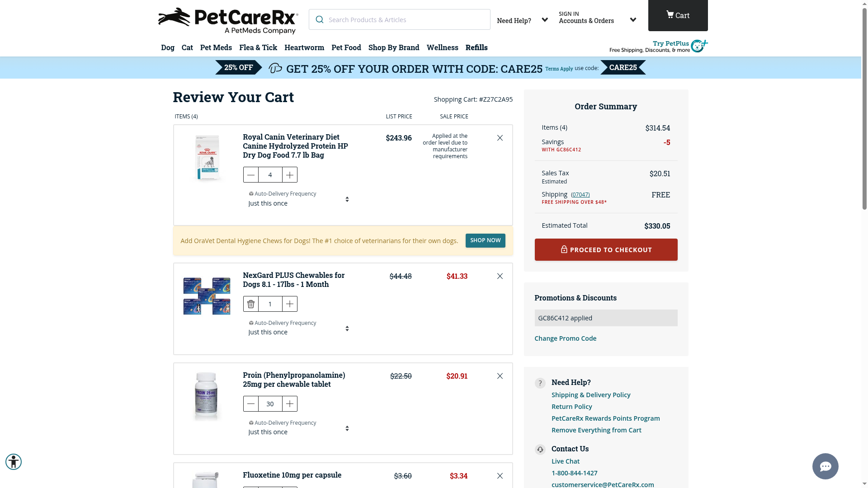The width and height of the screenshot is (868, 488).
Task: Decrease Royal Canin quantity with minus
Action: click(x=251, y=175)
